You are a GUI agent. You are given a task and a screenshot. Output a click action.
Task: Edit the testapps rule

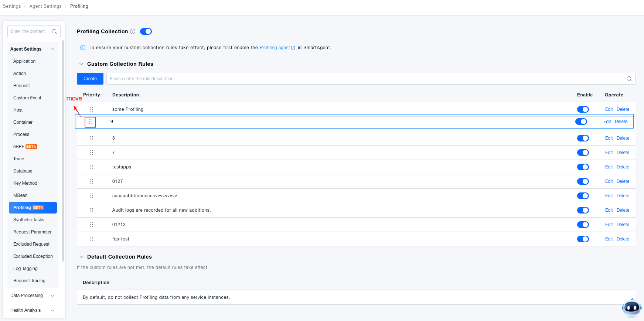click(609, 167)
